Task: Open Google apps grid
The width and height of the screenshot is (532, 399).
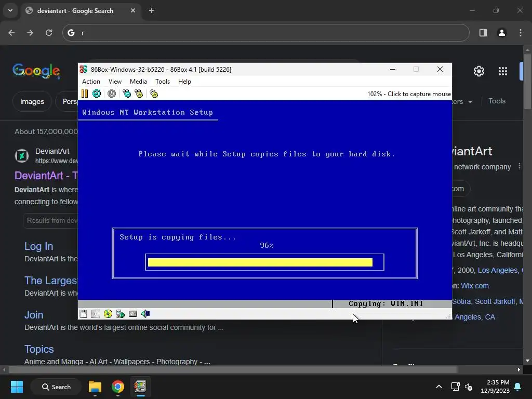Action: [503, 71]
